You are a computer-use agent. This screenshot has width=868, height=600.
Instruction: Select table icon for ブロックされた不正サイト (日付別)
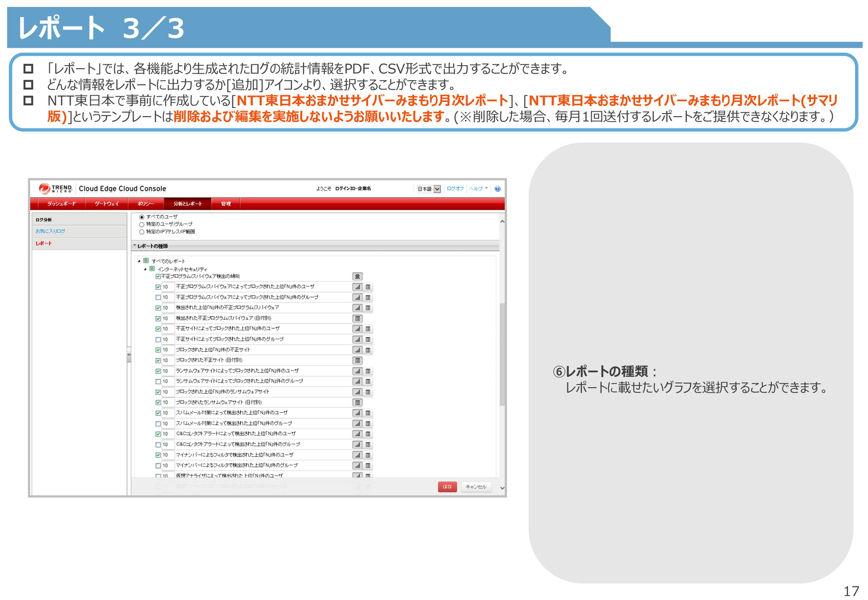pos(357,360)
